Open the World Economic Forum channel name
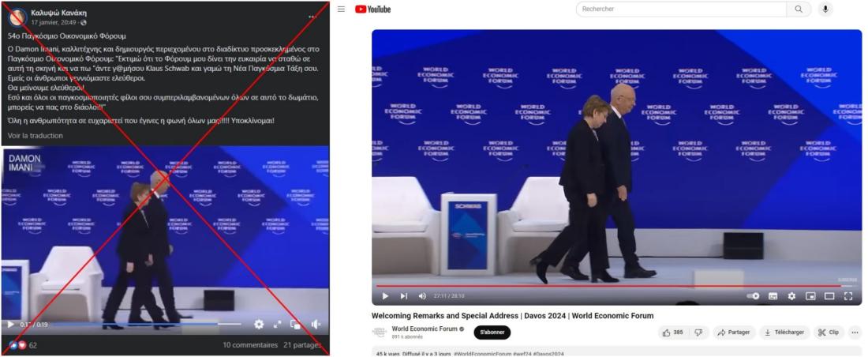Screen dimensions: 868x357 click(425, 329)
